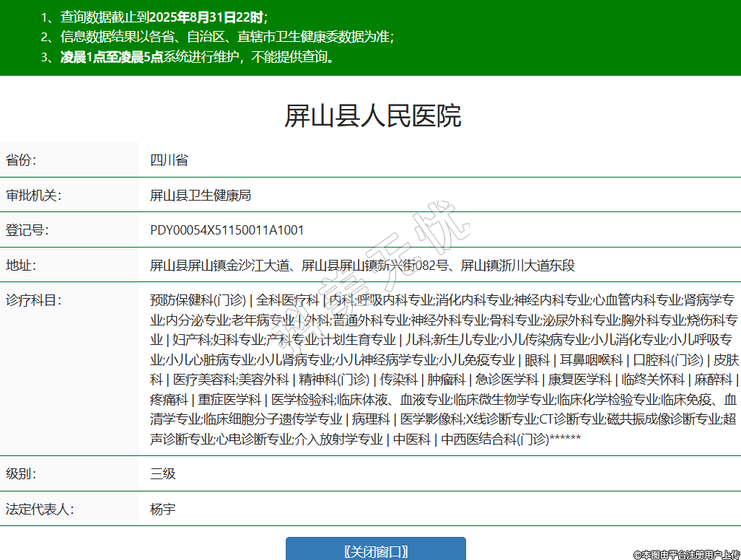
Task: Click the 关闭窗口 button
Action: (375, 551)
